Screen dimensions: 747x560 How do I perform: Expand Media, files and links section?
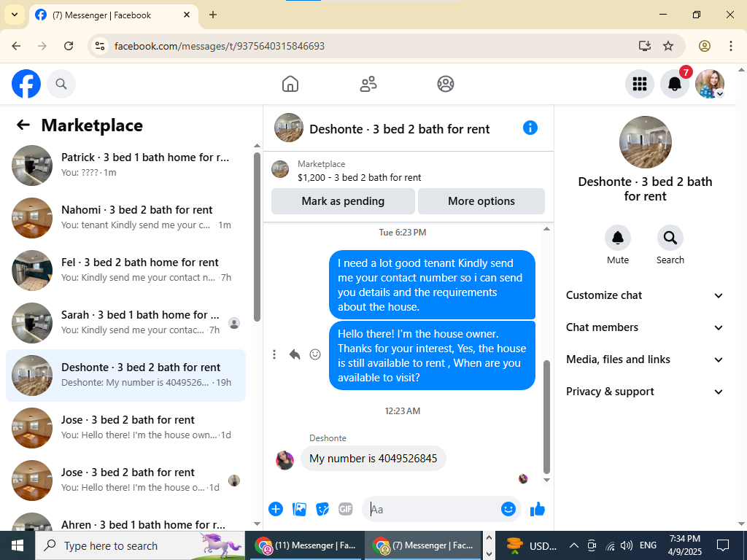pyautogui.click(x=645, y=359)
